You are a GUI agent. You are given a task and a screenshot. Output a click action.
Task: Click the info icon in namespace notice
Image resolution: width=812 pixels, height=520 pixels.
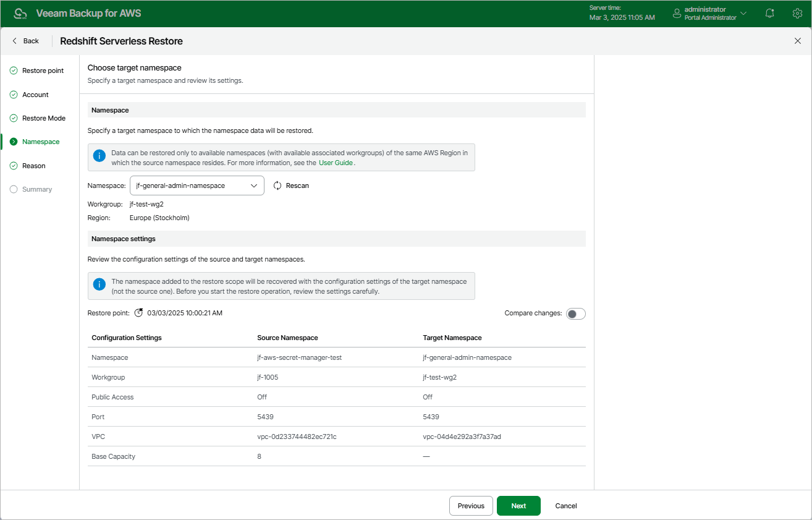tap(99, 156)
